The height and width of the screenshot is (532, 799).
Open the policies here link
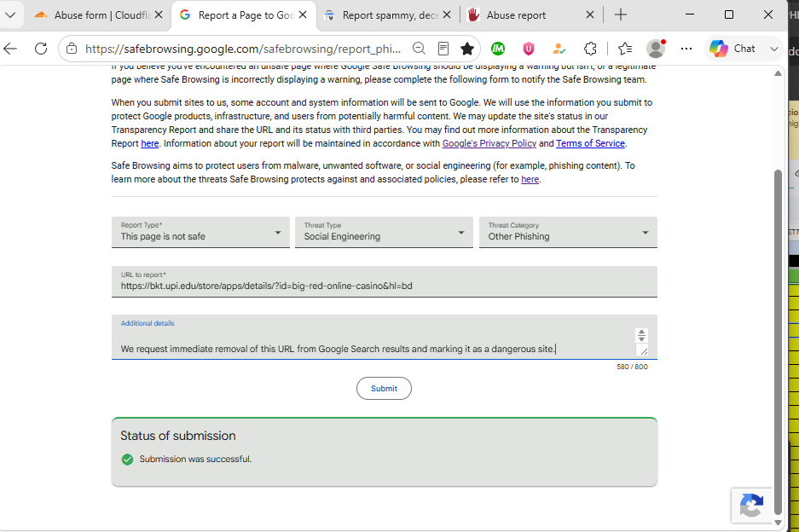tap(530, 179)
